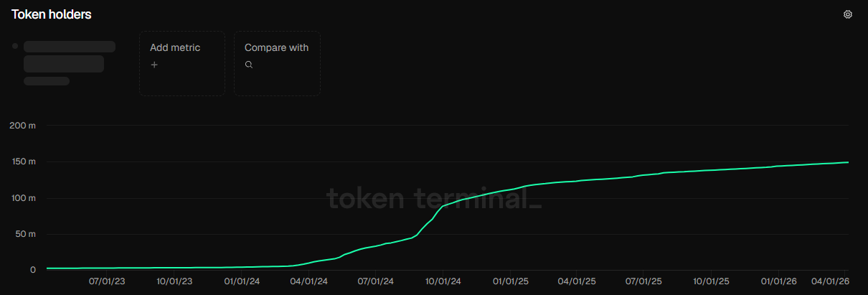
Task: Select the 50 m y-axis label
Action: 25,234
